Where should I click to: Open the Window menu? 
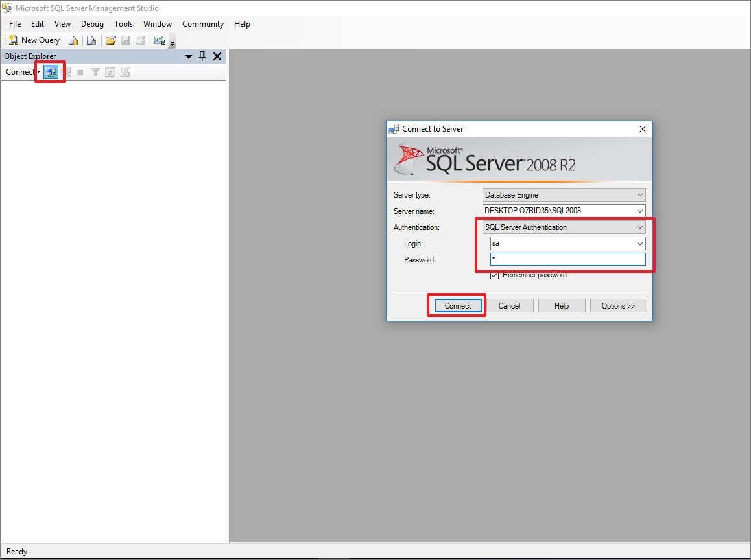[158, 24]
